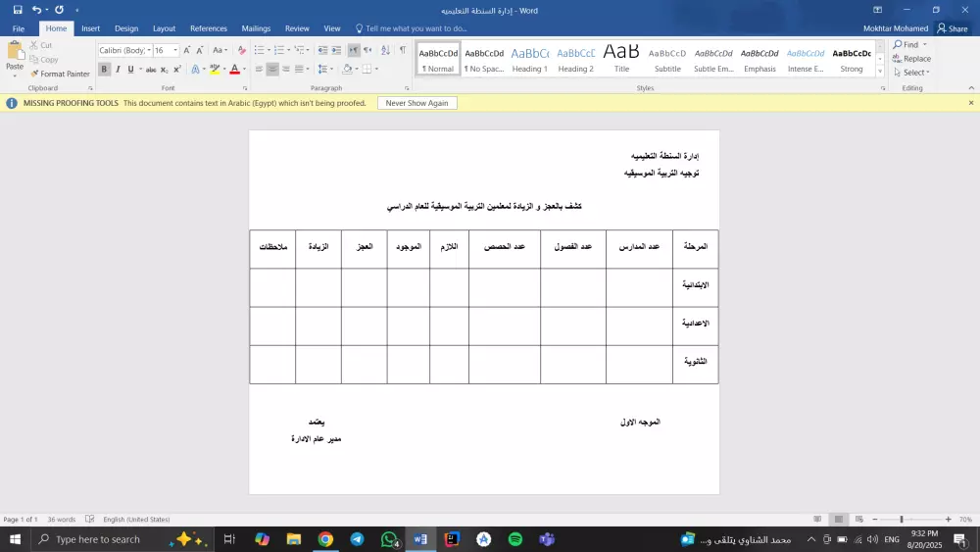Undo the last action
This screenshot has width=980, height=552.
[x=37, y=10]
